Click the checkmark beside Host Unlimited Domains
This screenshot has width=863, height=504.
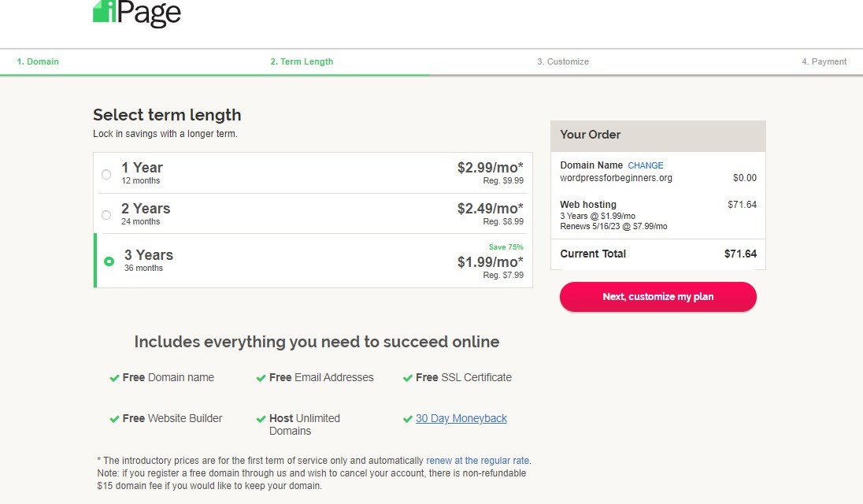point(261,419)
